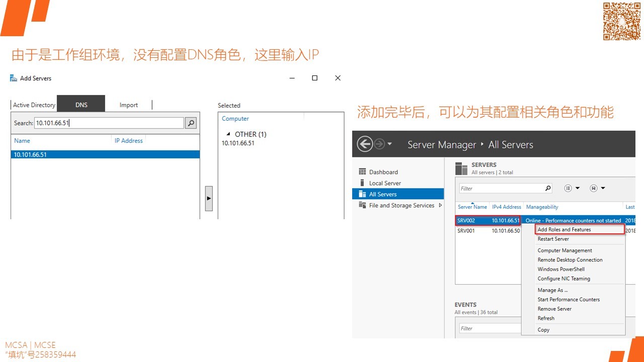Click the back arrow in Server Manager
This screenshot has width=644, height=362.
(365, 144)
